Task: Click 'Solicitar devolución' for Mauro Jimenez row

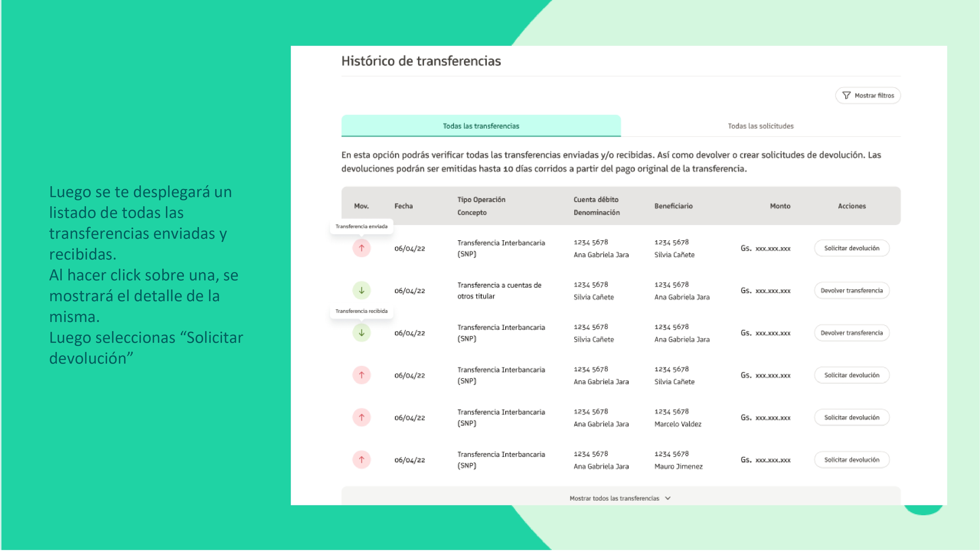Action: pyautogui.click(x=852, y=460)
